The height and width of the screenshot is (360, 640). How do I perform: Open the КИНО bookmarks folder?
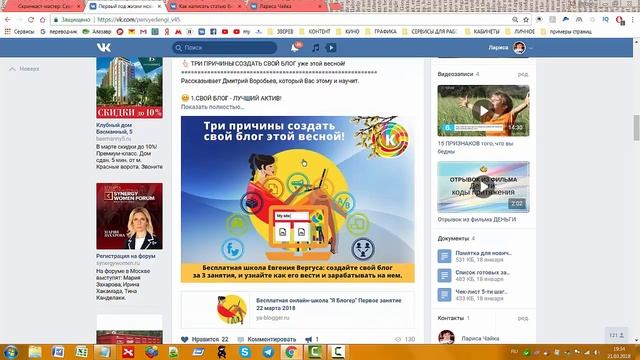[348, 31]
